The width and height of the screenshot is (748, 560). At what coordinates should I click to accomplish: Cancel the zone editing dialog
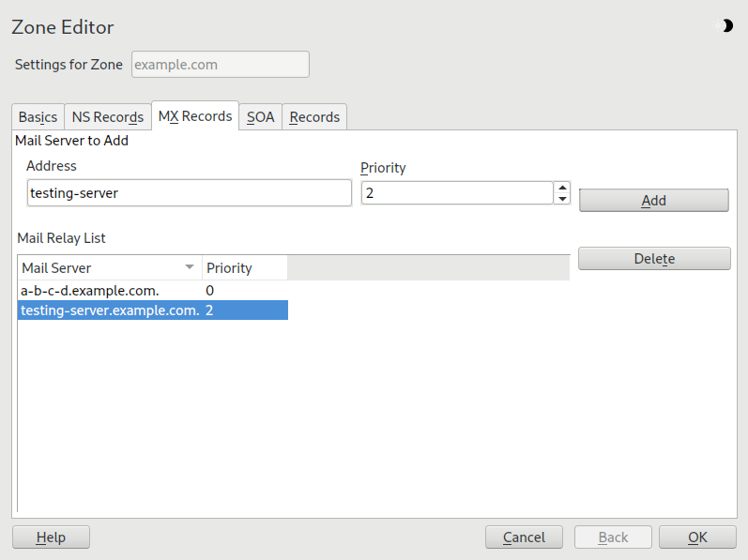click(524, 537)
